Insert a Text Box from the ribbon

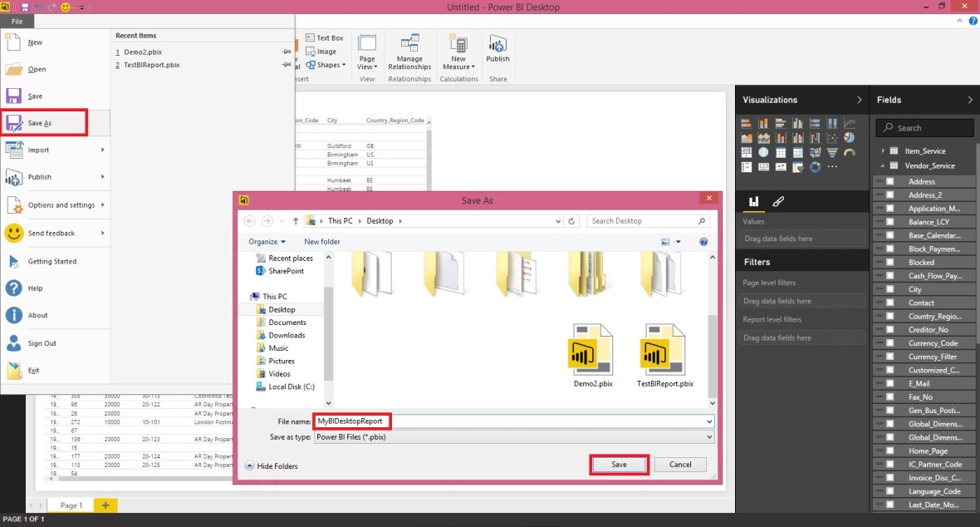point(324,37)
